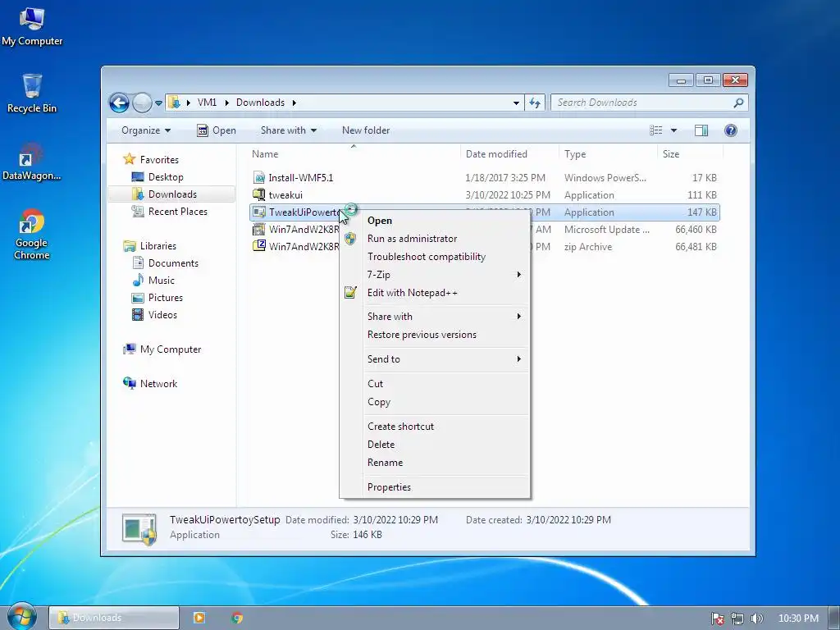Screen dimensions: 840x630
Task: Click the volume speaker tray icon
Action: pyautogui.click(x=756, y=619)
